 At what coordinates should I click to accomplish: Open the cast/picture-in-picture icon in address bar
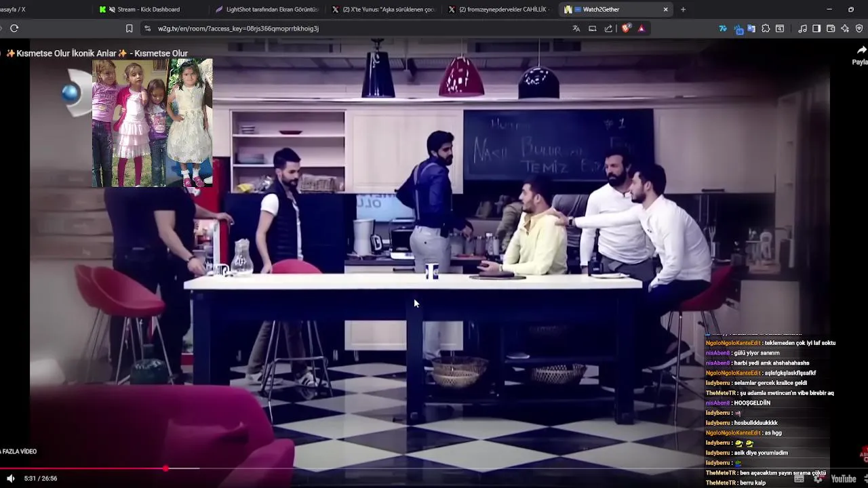[x=593, y=28]
